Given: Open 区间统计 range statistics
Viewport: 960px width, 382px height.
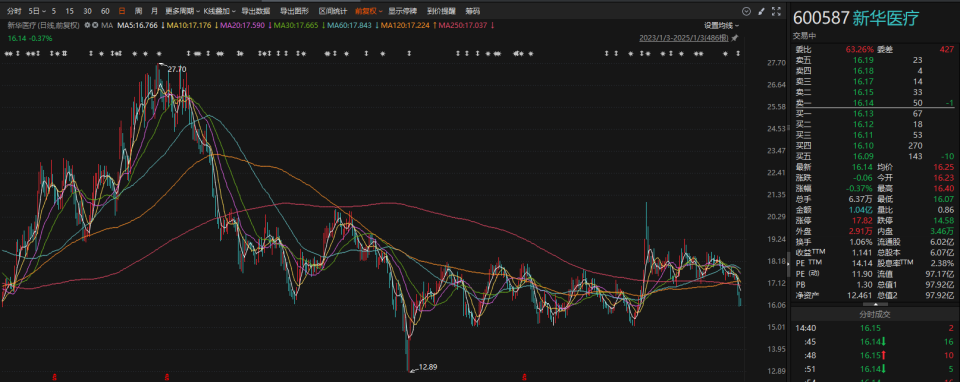Looking at the screenshot, I should point(332,11).
